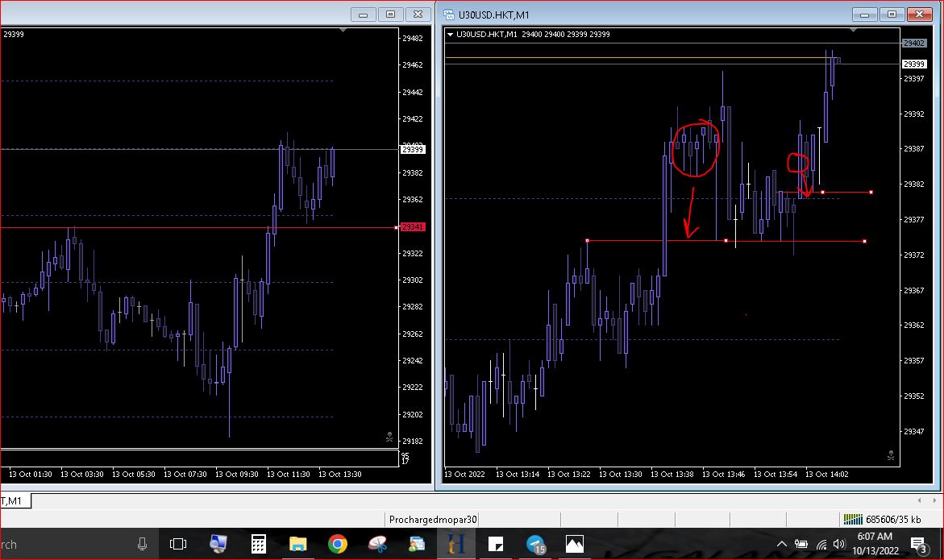Open Telegram with the 15 badge
The width and height of the screenshot is (944, 560).
click(x=535, y=545)
